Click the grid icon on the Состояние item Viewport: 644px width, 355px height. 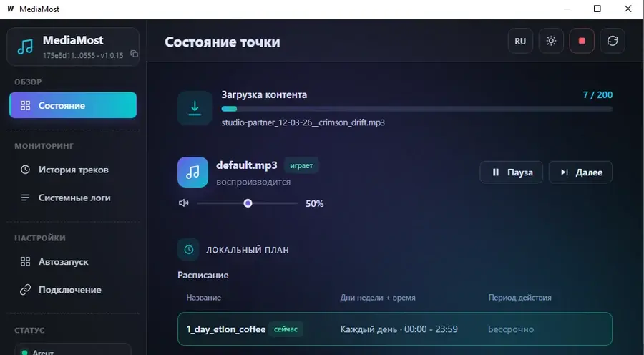tap(25, 106)
